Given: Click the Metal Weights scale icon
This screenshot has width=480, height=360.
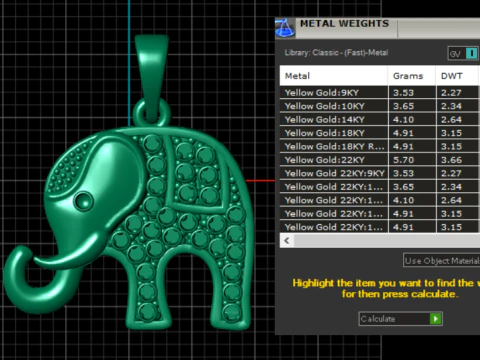Looking at the screenshot, I should (x=285, y=28).
